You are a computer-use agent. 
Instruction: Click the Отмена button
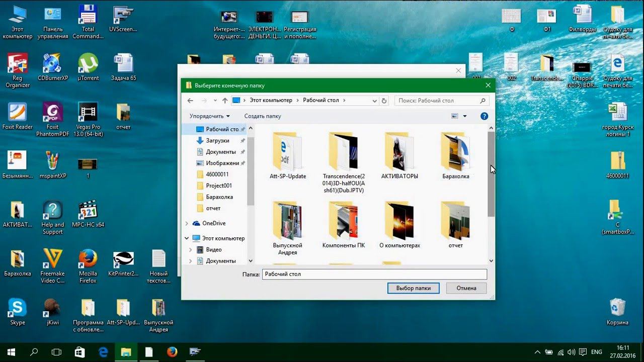tap(466, 288)
